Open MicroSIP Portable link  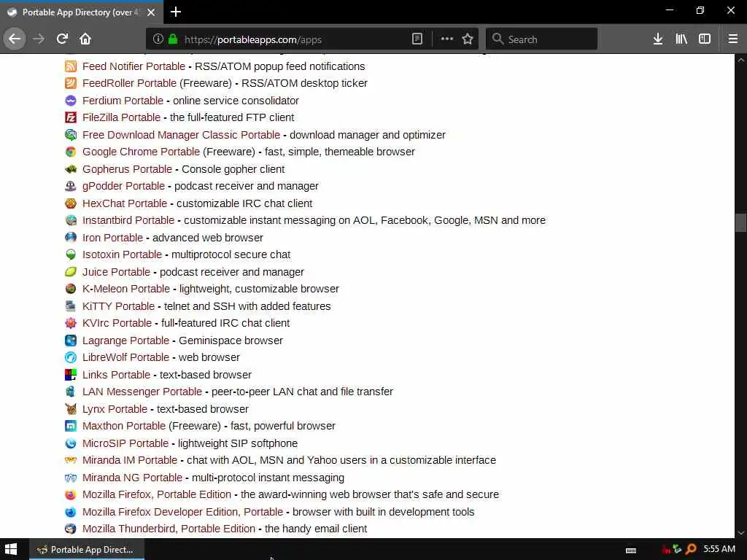point(125,443)
